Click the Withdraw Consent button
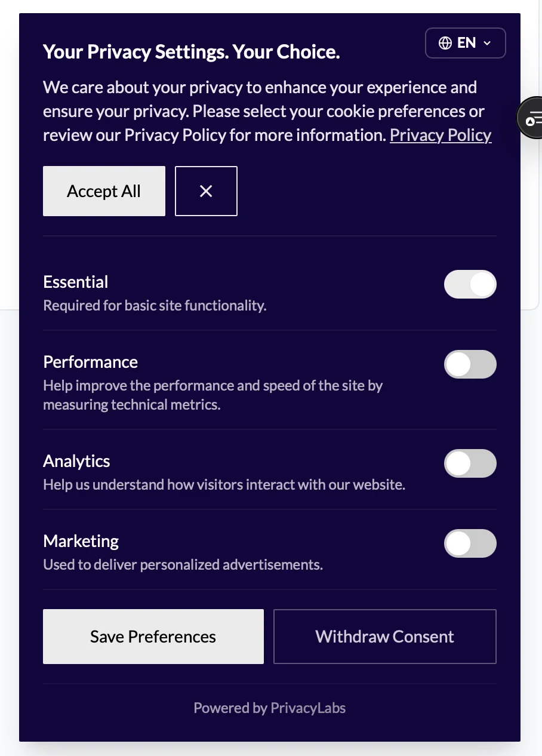542x756 pixels. pos(384,637)
